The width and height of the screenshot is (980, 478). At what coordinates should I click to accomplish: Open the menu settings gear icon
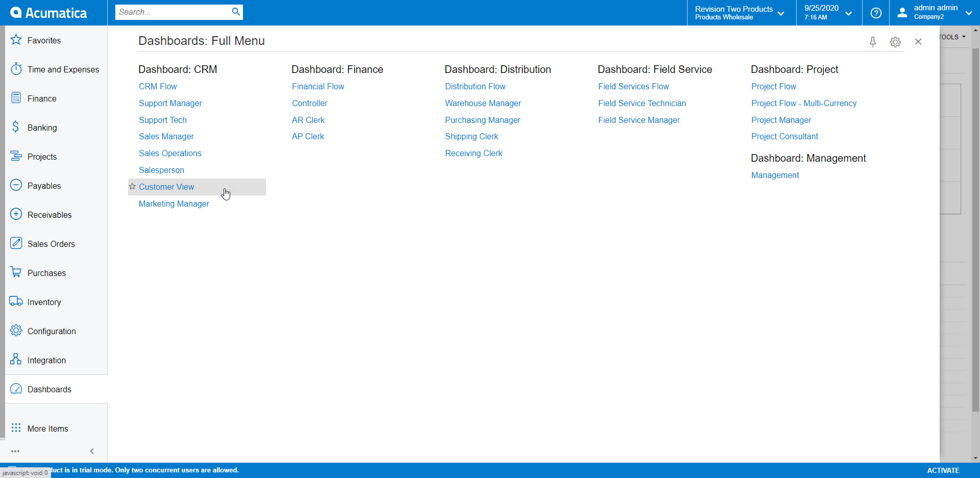pyautogui.click(x=895, y=42)
